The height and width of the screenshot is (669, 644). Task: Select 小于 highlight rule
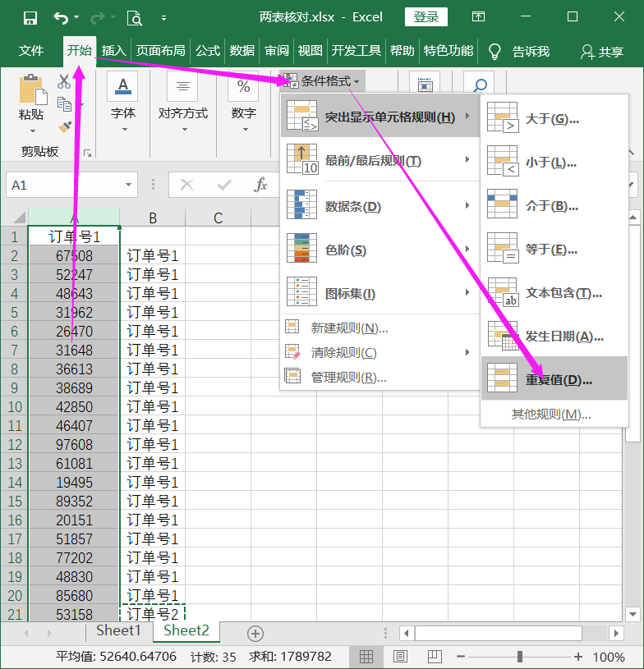[x=554, y=162]
